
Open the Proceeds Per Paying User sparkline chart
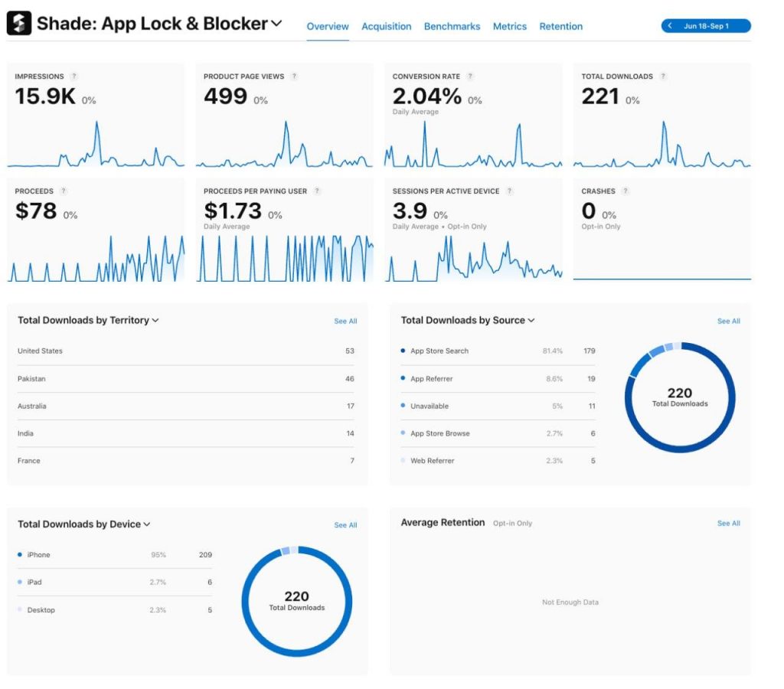[284, 258]
